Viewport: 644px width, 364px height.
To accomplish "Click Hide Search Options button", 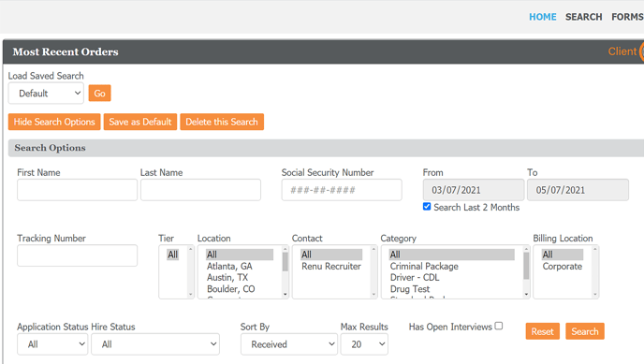I will click(54, 122).
